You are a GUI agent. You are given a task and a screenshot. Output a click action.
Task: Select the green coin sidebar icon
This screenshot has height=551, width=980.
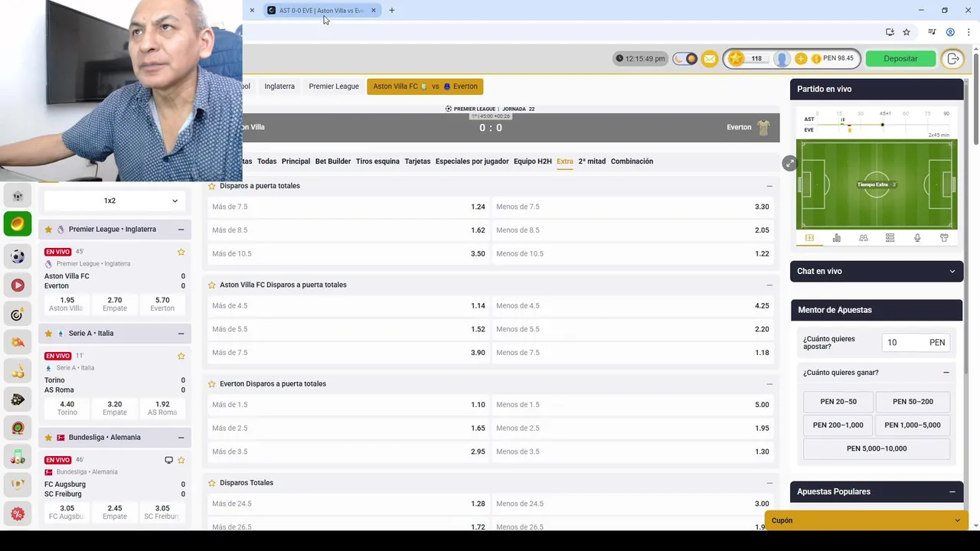click(x=18, y=223)
